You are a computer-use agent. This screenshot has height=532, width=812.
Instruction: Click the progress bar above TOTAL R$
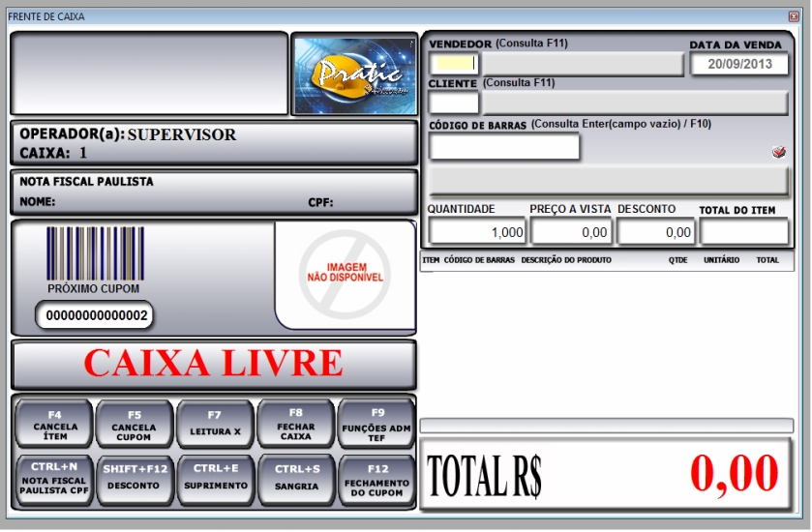tap(607, 426)
